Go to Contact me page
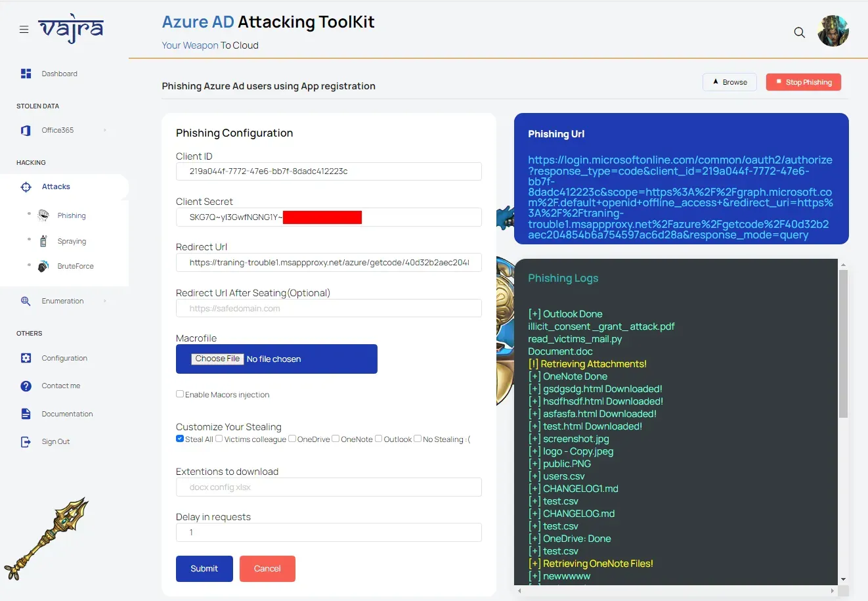Image resolution: width=868 pixels, height=601 pixels. tap(61, 386)
